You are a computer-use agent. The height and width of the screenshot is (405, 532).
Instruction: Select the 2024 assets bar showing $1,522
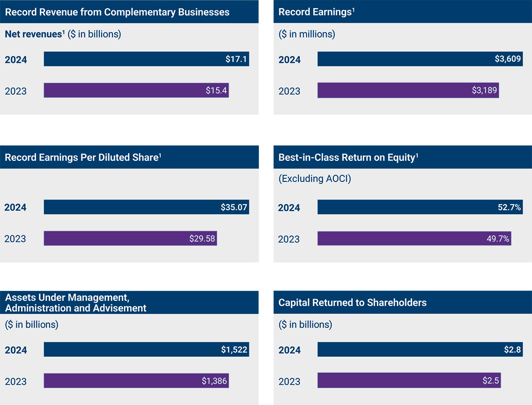pyautogui.click(x=146, y=349)
